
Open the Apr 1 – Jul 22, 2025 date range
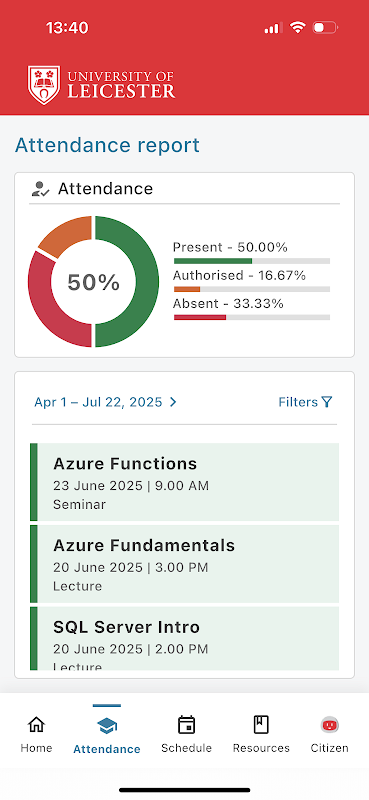pyautogui.click(x=105, y=402)
